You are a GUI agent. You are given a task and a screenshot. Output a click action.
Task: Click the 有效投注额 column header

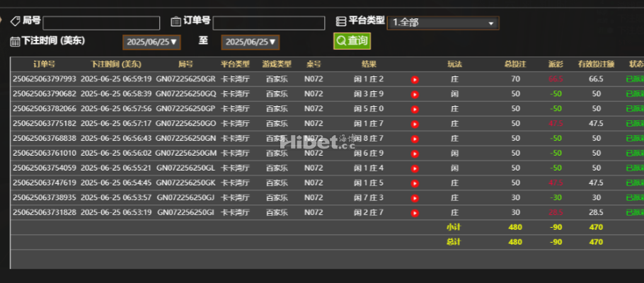tap(596, 64)
